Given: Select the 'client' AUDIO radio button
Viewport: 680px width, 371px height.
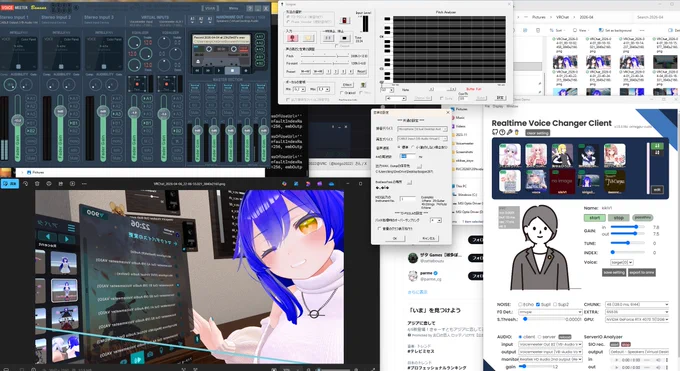Looking at the screenshot, I should 520,337.
